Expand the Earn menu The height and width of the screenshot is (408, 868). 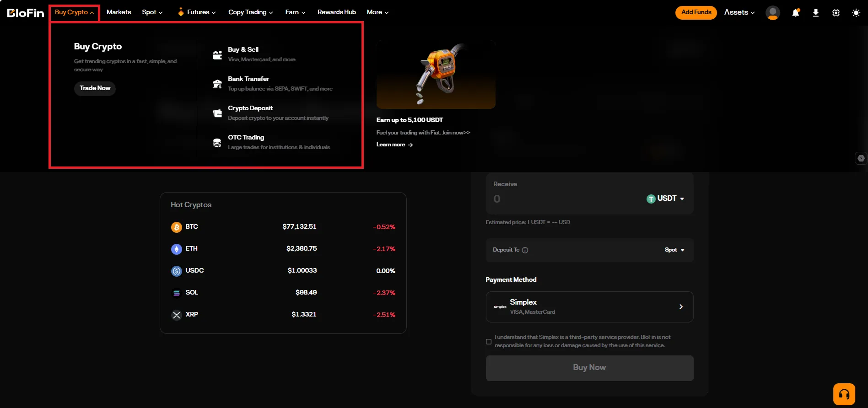coord(296,12)
